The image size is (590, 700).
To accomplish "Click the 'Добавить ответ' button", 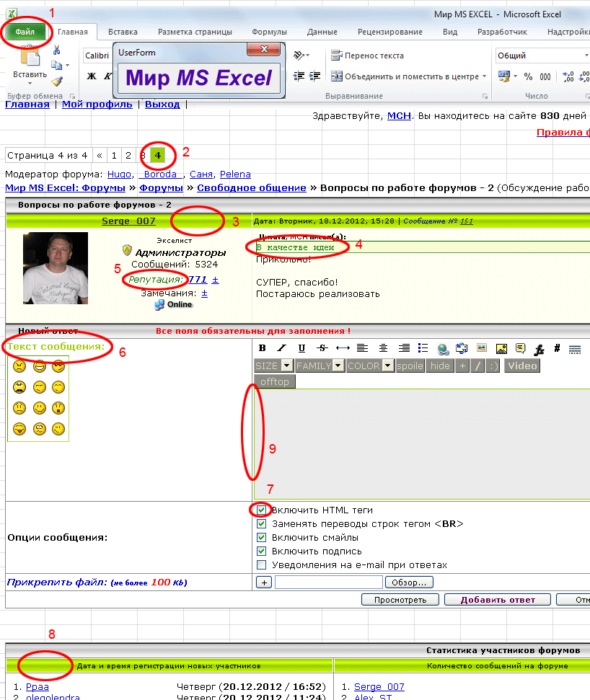I will coord(498,600).
